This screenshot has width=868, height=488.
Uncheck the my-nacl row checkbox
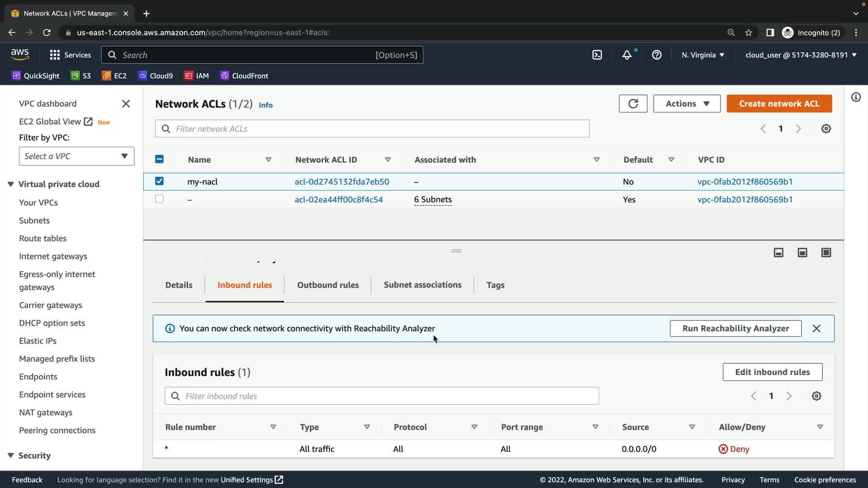coord(159,181)
